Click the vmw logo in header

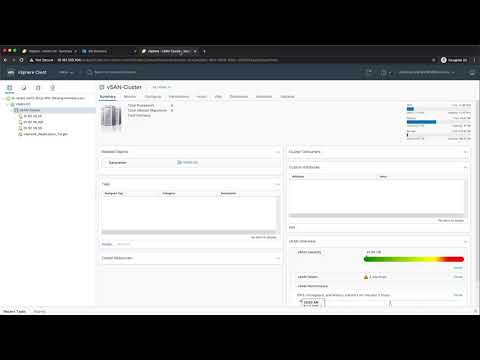[x=11, y=72]
